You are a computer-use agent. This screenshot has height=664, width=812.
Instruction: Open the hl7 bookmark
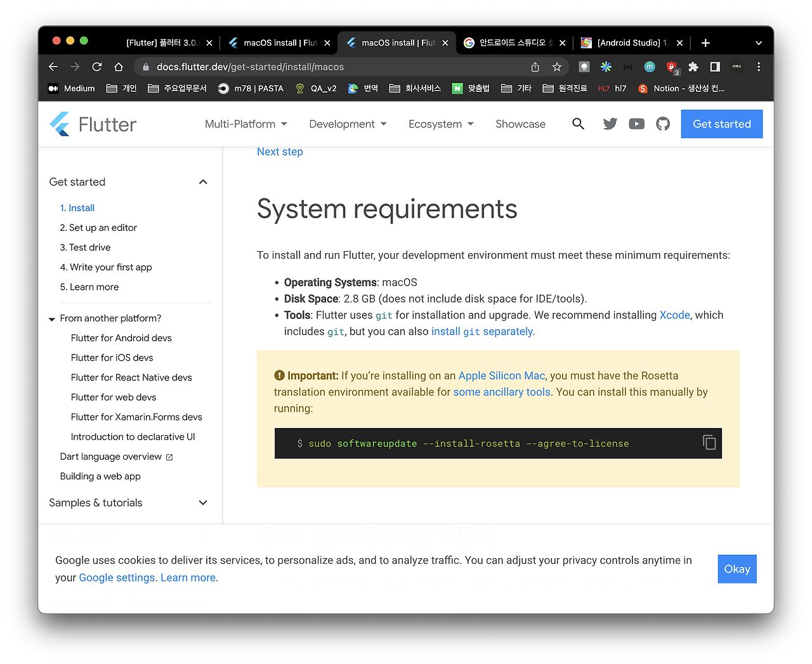612,88
